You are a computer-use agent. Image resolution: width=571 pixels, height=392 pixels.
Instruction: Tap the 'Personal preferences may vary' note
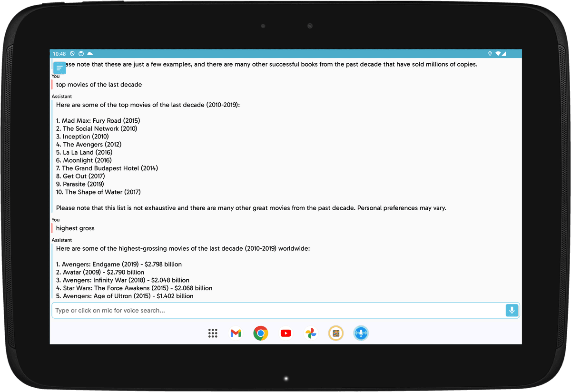click(x=402, y=208)
